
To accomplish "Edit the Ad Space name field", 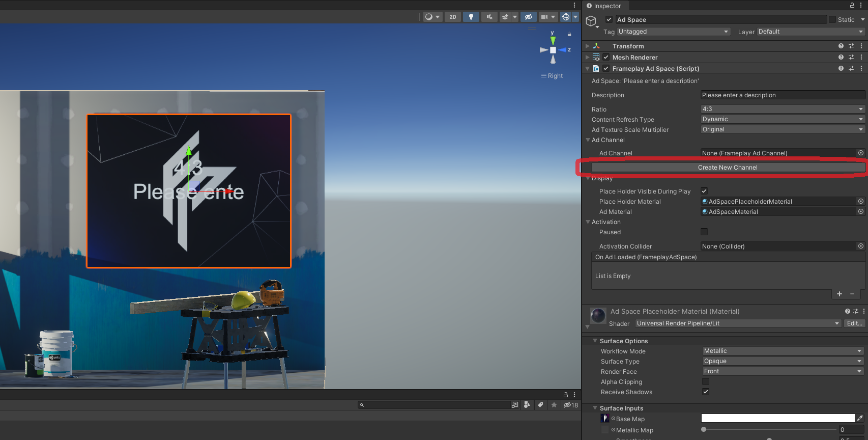I will pyautogui.click(x=721, y=19).
